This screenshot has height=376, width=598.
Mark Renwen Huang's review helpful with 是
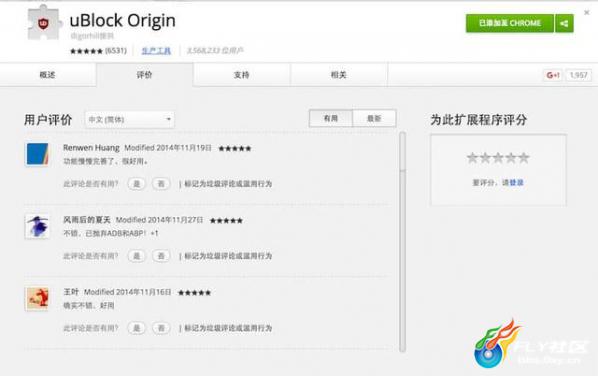(137, 184)
